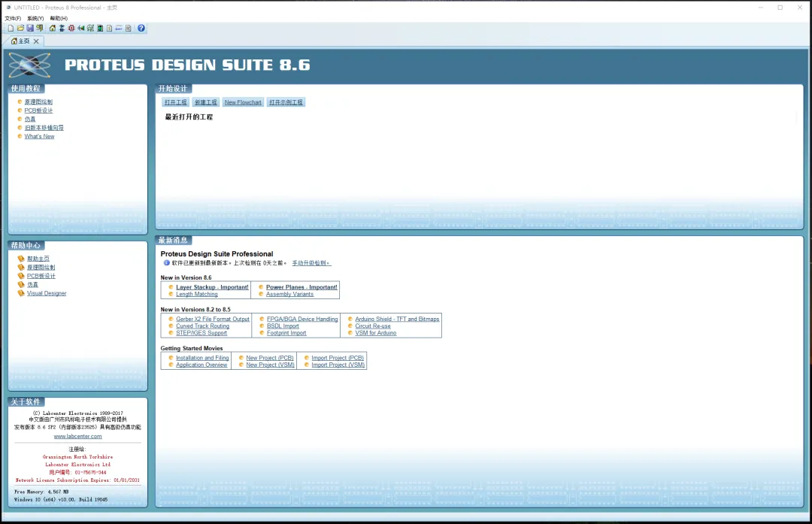Maximize the Proteus window

tap(780, 8)
